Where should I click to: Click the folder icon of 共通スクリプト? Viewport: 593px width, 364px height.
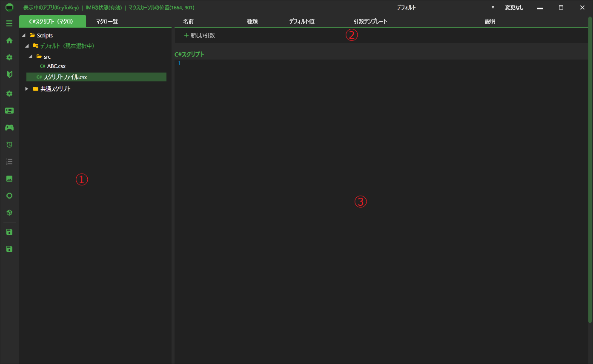pos(36,89)
